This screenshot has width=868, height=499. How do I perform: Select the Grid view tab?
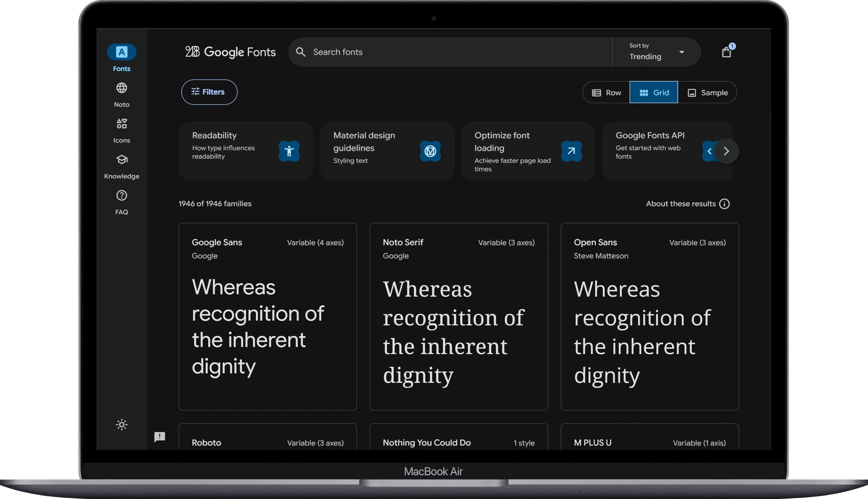click(654, 93)
